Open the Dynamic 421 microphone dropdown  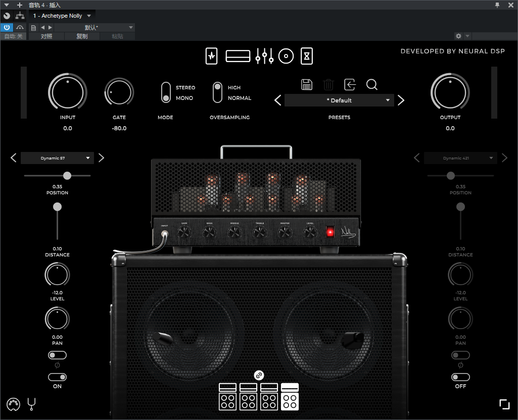pos(460,158)
